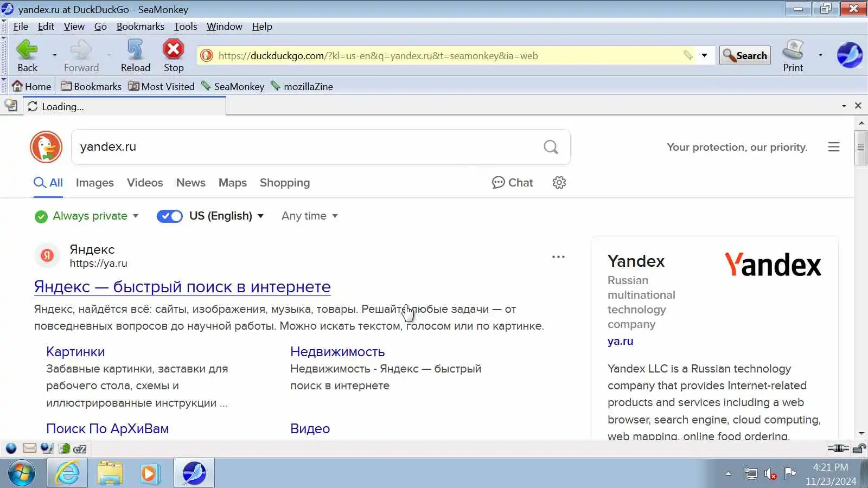Open the DuckDuckGo hamburger menu
Viewport: 868px width, 488px height.
834,147
